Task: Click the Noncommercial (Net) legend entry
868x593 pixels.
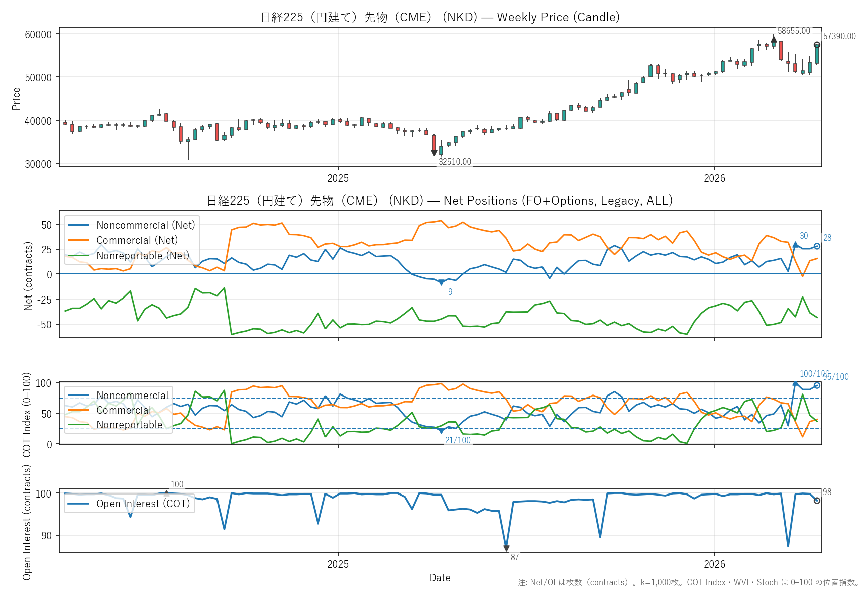Action: point(132,225)
